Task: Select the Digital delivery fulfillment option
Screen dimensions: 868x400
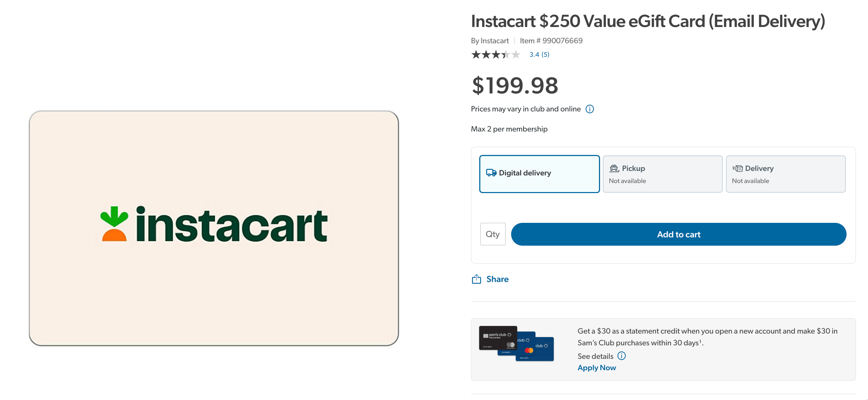Action: pyautogui.click(x=539, y=174)
